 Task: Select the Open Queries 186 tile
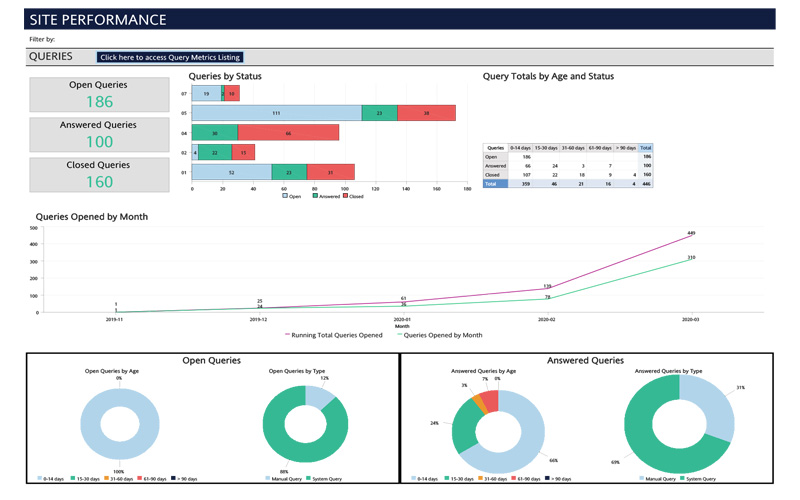99,94
